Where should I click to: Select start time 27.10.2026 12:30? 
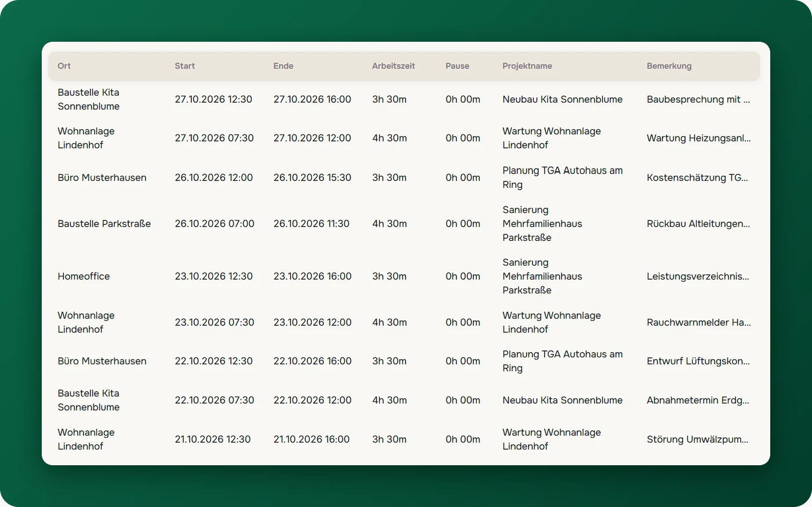coord(213,99)
